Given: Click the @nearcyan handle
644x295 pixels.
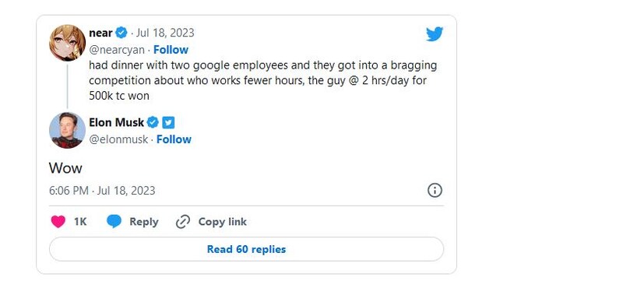Looking at the screenshot, I should point(117,50).
